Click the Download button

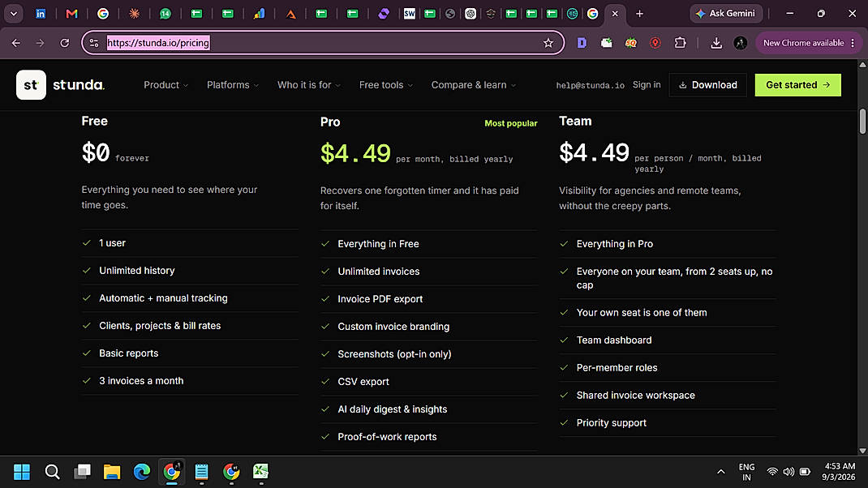click(707, 84)
